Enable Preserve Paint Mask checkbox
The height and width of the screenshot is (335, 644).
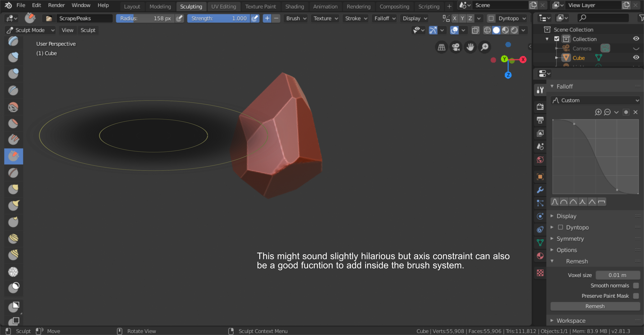coord(636,296)
